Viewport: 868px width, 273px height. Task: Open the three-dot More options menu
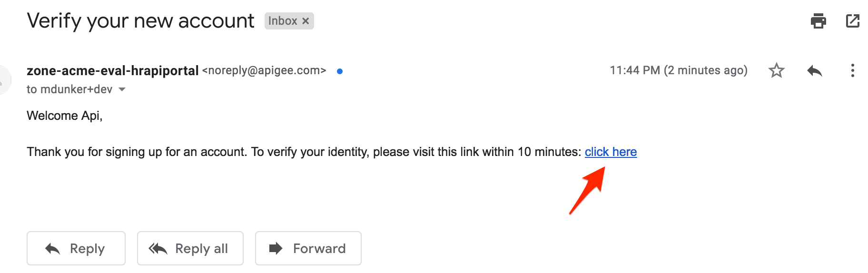[852, 70]
